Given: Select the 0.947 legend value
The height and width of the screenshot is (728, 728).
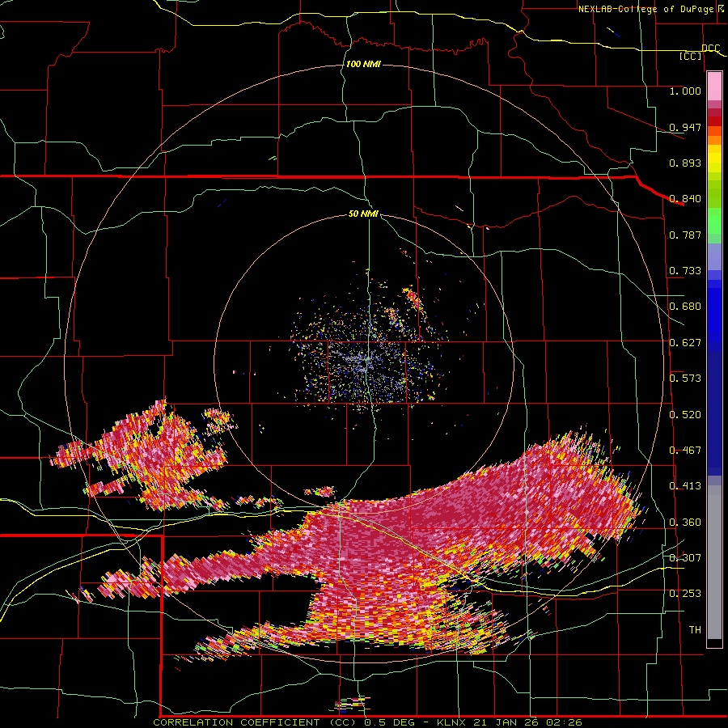Looking at the screenshot, I should pos(685,127).
